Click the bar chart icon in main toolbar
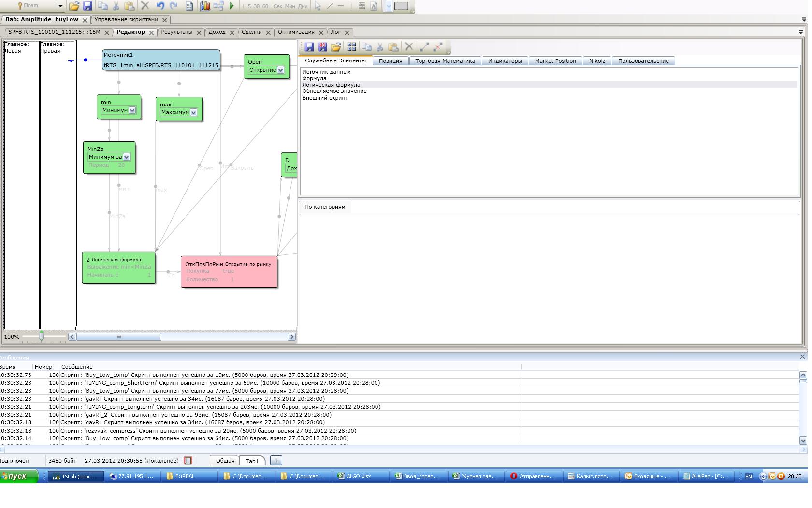812x508 pixels. (205, 6)
